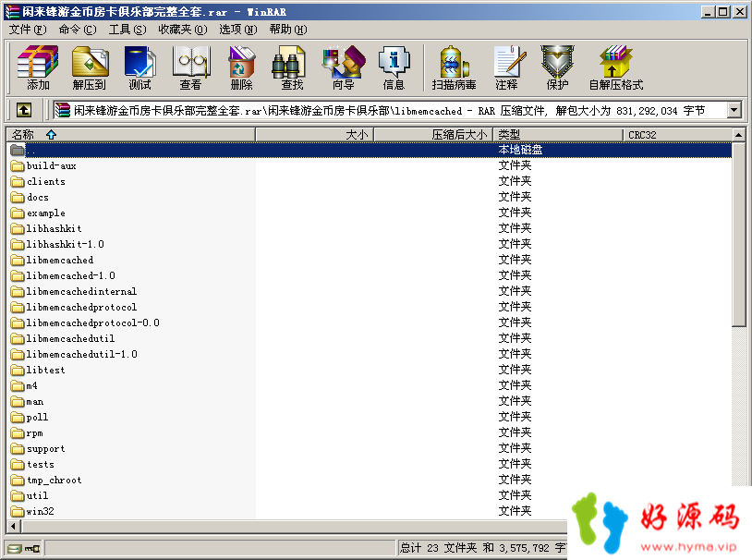Run the Test (测试) archive tool
Screen dimensions: 752x560
pos(140,67)
